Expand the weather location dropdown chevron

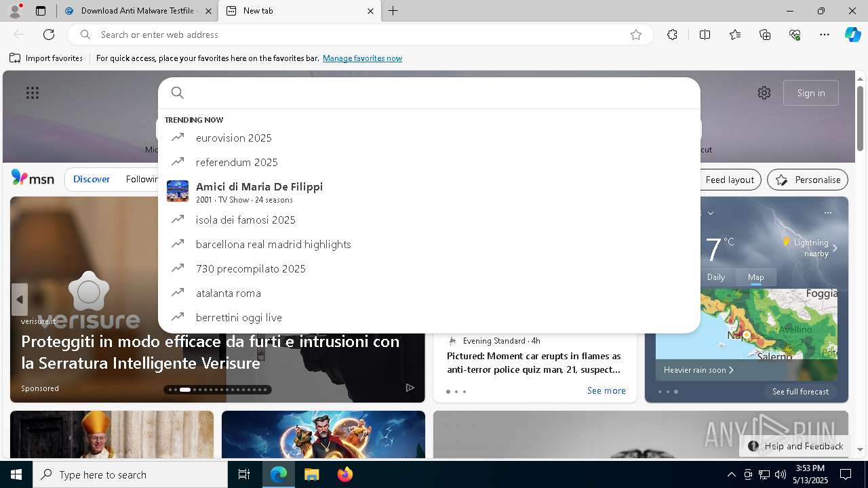[710, 213]
